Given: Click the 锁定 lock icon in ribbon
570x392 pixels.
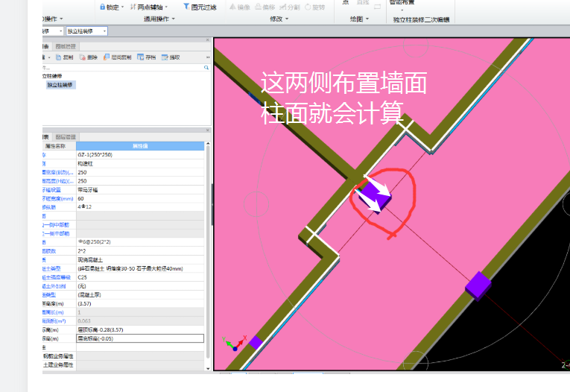Looking at the screenshot, I should (103, 7).
